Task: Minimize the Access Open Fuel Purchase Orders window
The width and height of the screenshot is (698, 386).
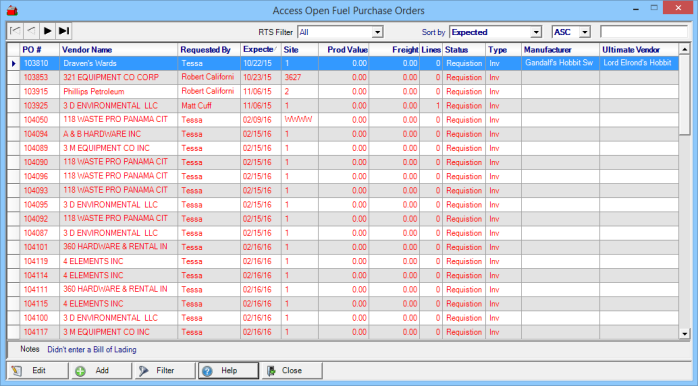Action: click(x=636, y=8)
